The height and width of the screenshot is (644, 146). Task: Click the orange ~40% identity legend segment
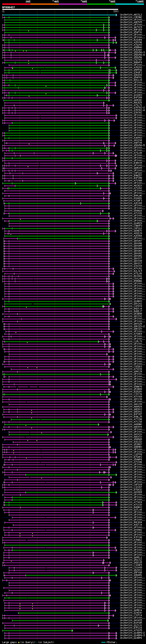[45, 4]
